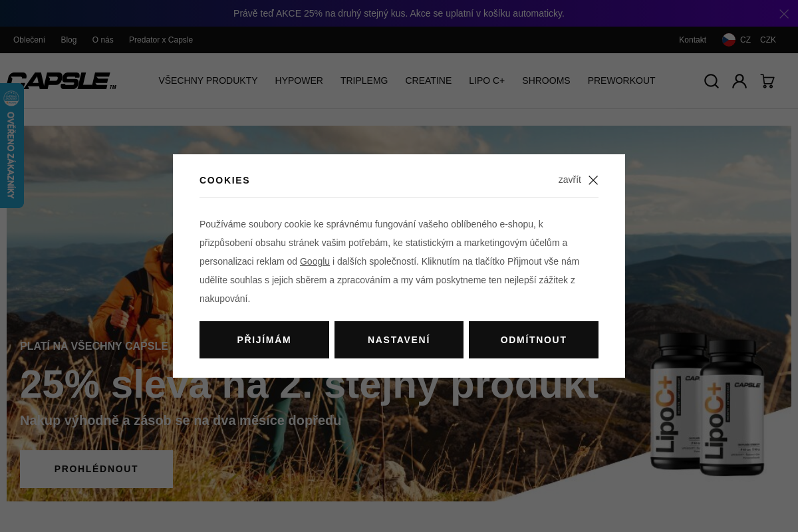Dismiss the top promo banner
Screen dimensions: 798x532
784,13
